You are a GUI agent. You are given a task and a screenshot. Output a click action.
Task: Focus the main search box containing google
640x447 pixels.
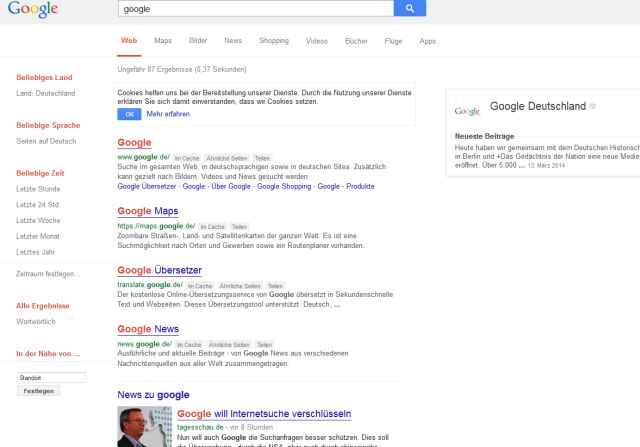point(255,9)
